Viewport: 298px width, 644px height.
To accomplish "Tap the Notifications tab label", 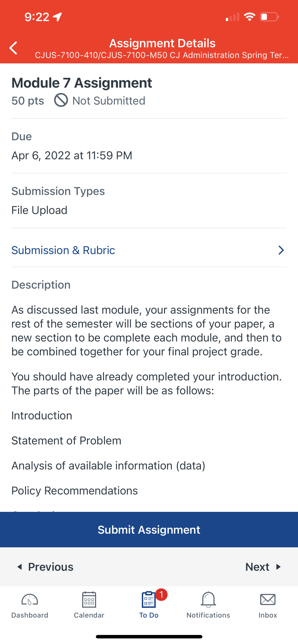I will point(208,615).
